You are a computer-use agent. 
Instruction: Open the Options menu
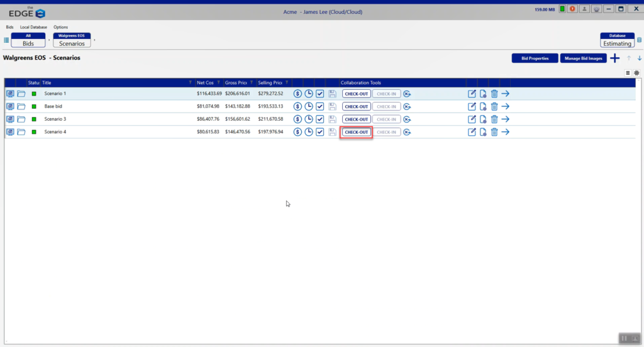point(60,27)
